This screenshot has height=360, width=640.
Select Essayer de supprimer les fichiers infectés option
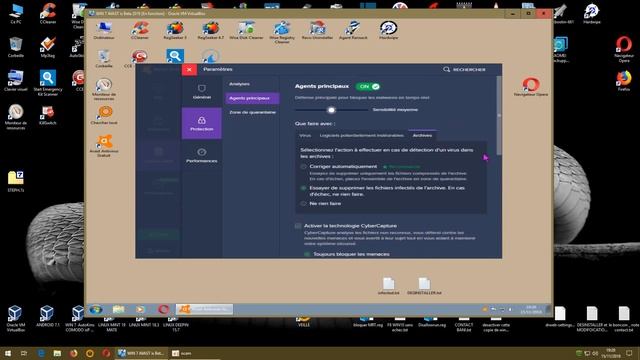click(303, 188)
